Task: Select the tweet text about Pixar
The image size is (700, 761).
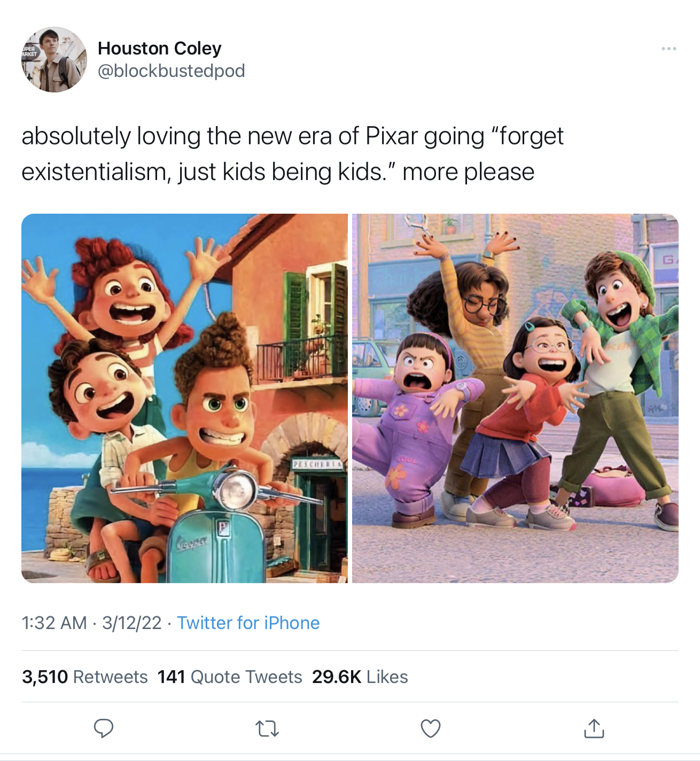Action: tap(292, 154)
